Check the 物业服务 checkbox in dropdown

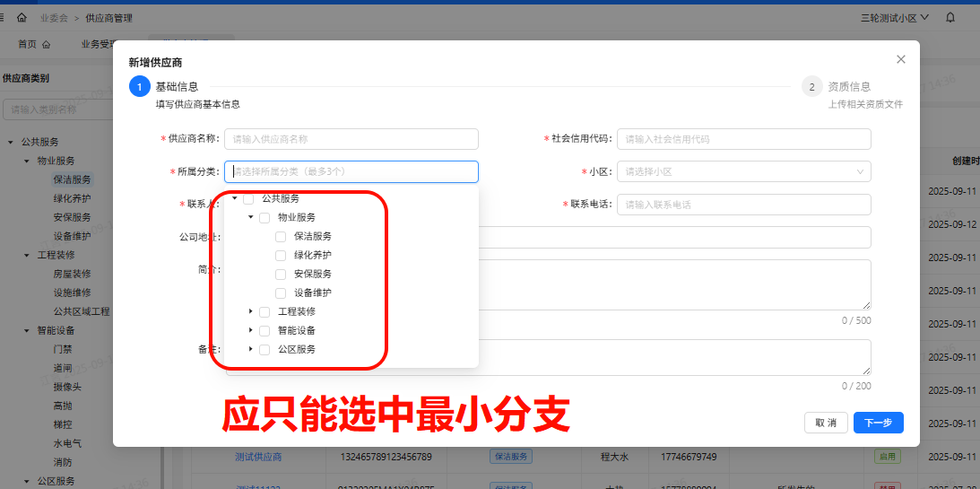pyautogui.click(x=265, y=218)
